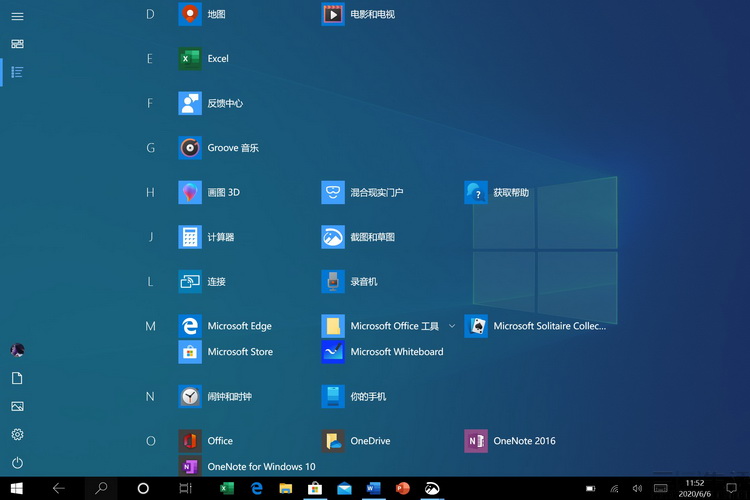The height and width of the screenshot is (500, 750).
Task: Select the letter L header
Action: coord(150,281)
